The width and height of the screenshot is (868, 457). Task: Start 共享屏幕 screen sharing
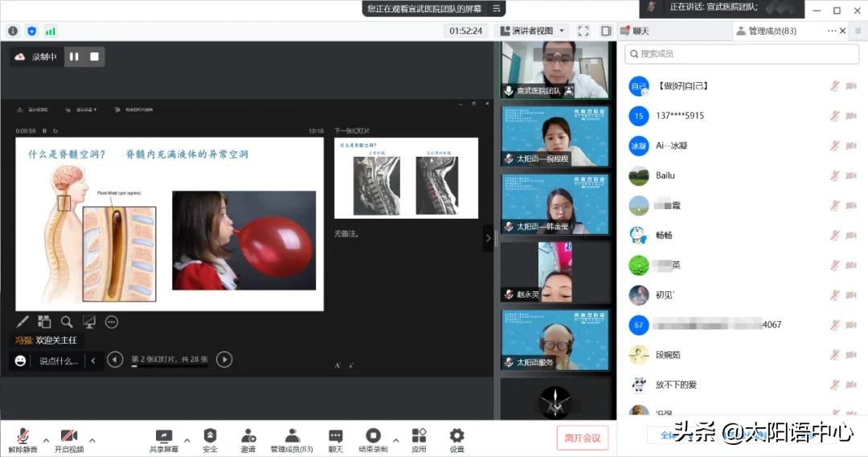click(164, 440)
